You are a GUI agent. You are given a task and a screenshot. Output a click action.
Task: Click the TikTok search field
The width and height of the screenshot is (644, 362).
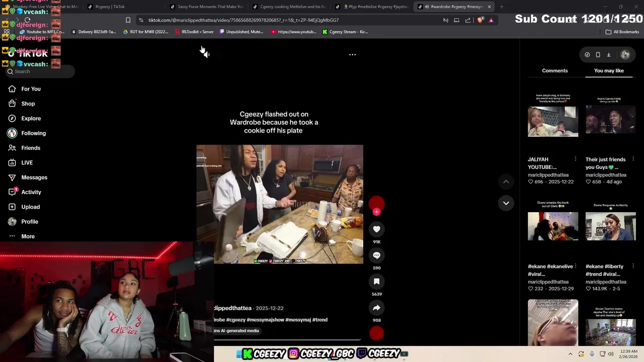(x=40, y=71)
